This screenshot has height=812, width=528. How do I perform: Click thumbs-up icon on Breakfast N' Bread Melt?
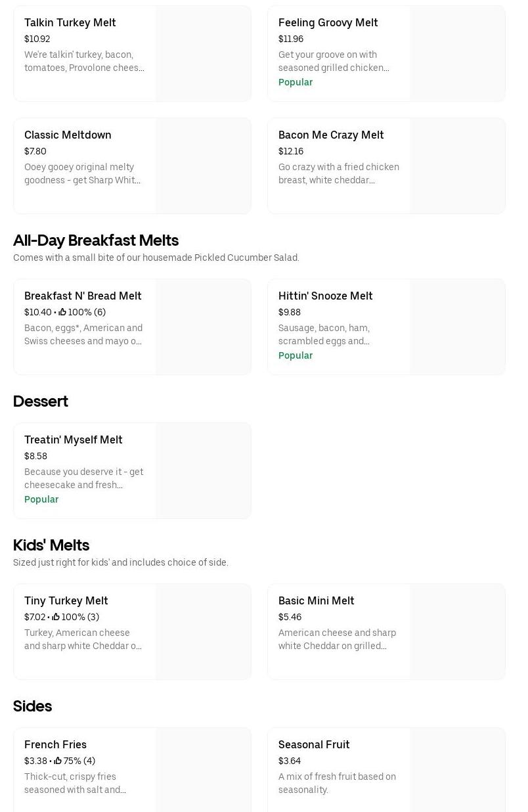point(62,313)
